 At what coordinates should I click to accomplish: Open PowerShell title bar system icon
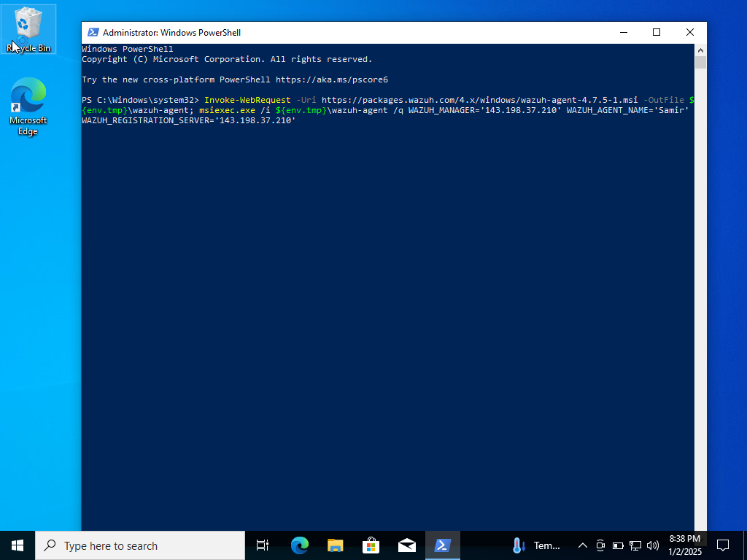pos(93,32)
